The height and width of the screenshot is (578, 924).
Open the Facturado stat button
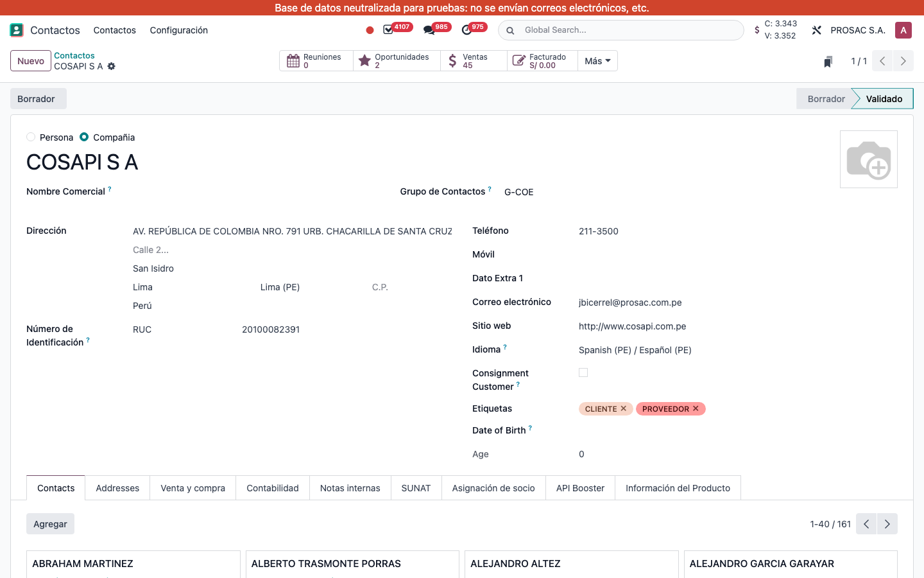(542, 61)
